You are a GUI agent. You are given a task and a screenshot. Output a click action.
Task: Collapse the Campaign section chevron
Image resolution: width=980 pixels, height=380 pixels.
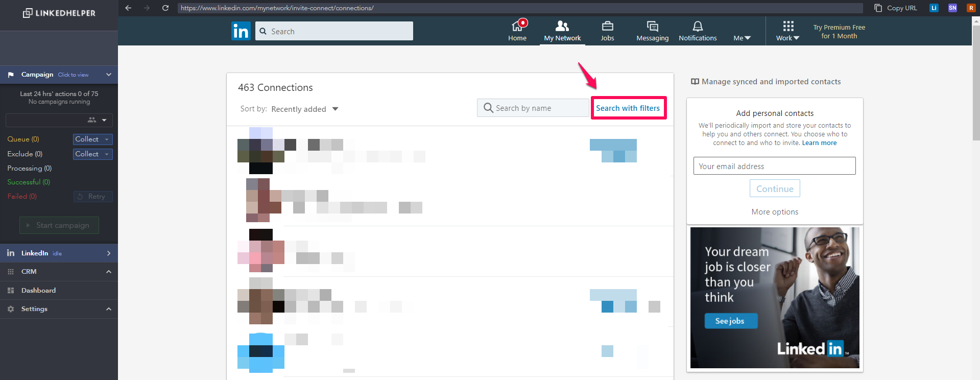[x=108, y=75]
